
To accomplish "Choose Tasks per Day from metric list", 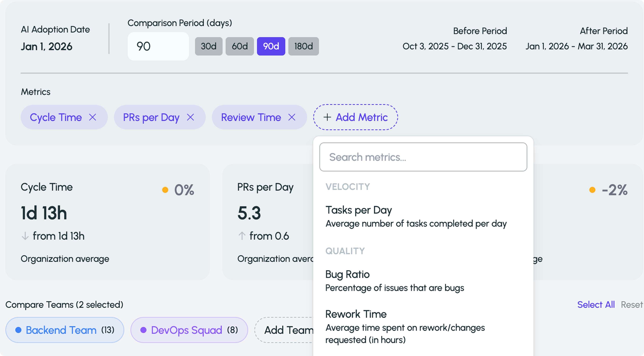I will (x=359, y=210).
